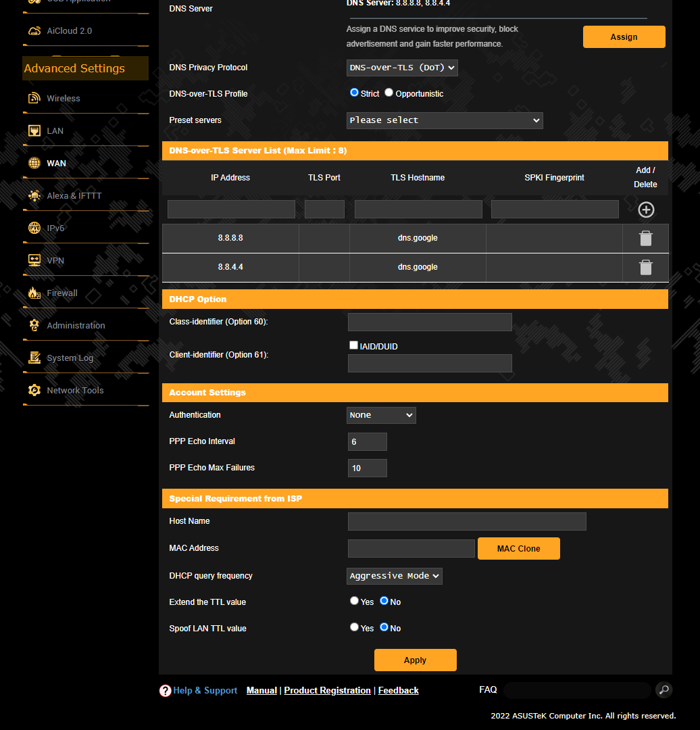Click the Help & Support question mark icon
This screenshot has height=730, width=700.
[166, 690]
